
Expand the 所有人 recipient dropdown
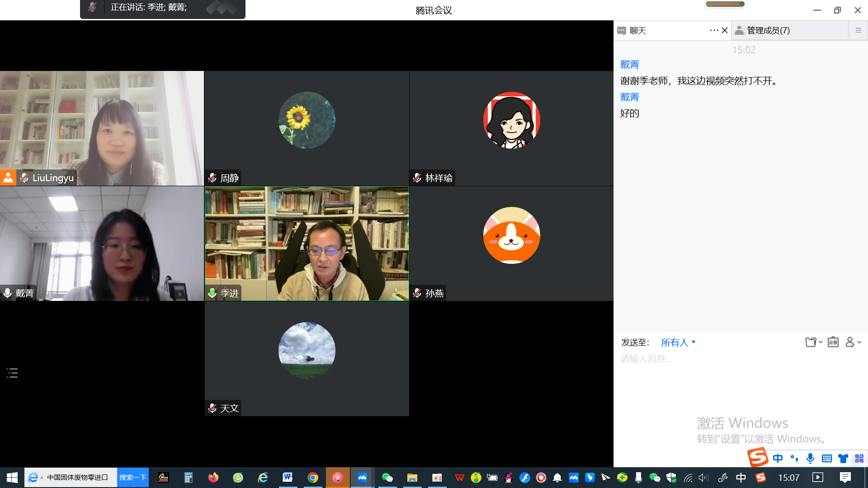(678, 343)
